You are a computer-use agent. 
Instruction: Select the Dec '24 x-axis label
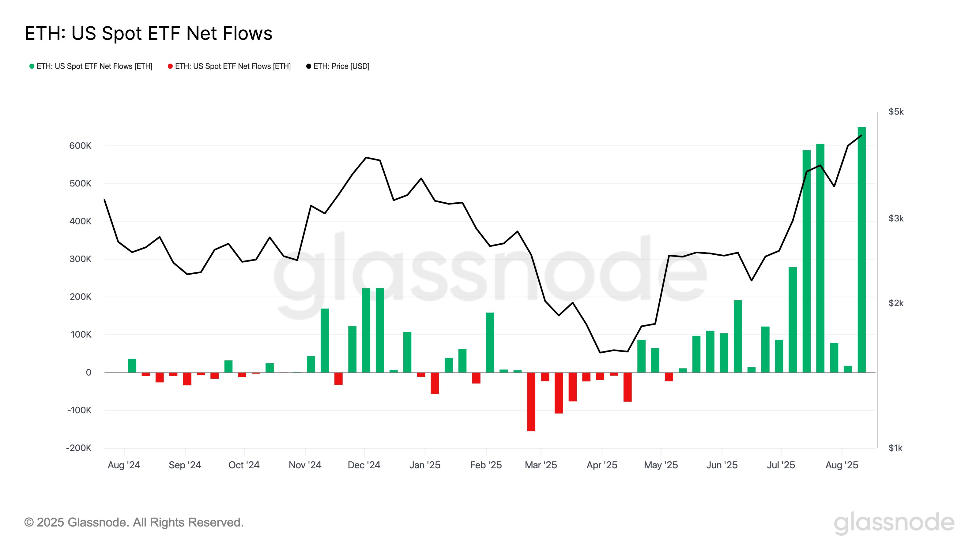(364, 465)
